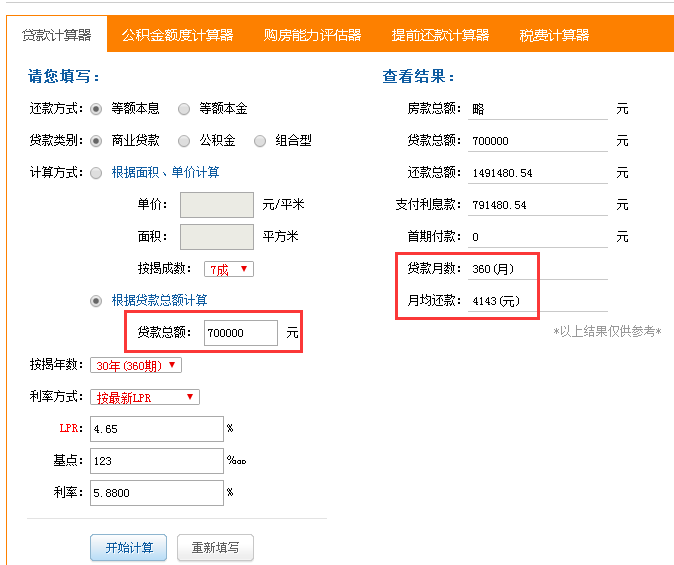Select 等额本息 repayment radio button
This screenshot has height=565, width=674.
click(96, 109)
